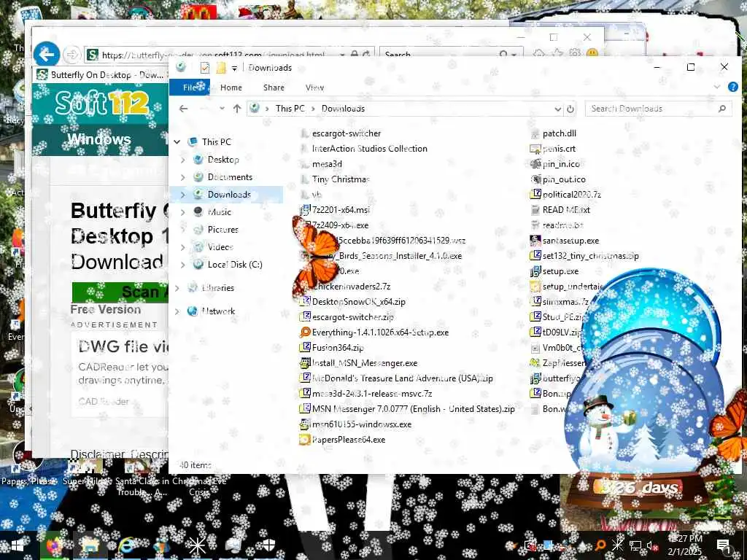747x560 pixels.
Task: Open File Explorer help icon
Action: point(733,87)
